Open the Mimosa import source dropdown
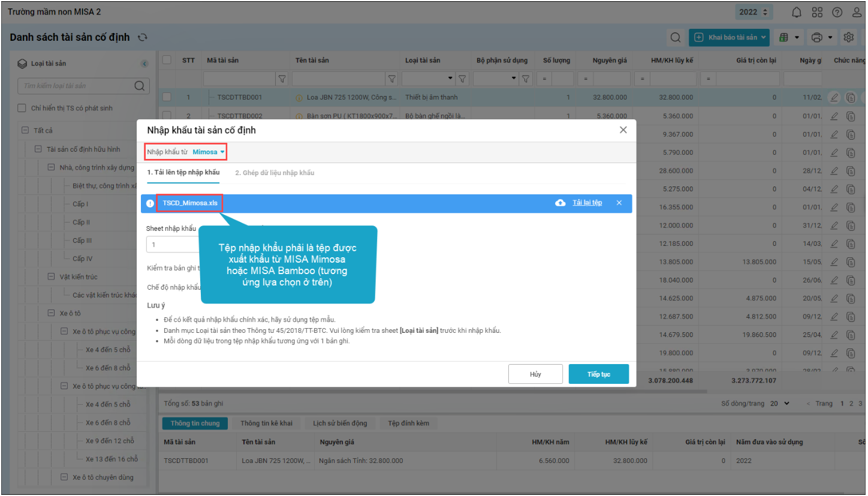The height and width of the screenshot is (496, 868). (209, 152)
